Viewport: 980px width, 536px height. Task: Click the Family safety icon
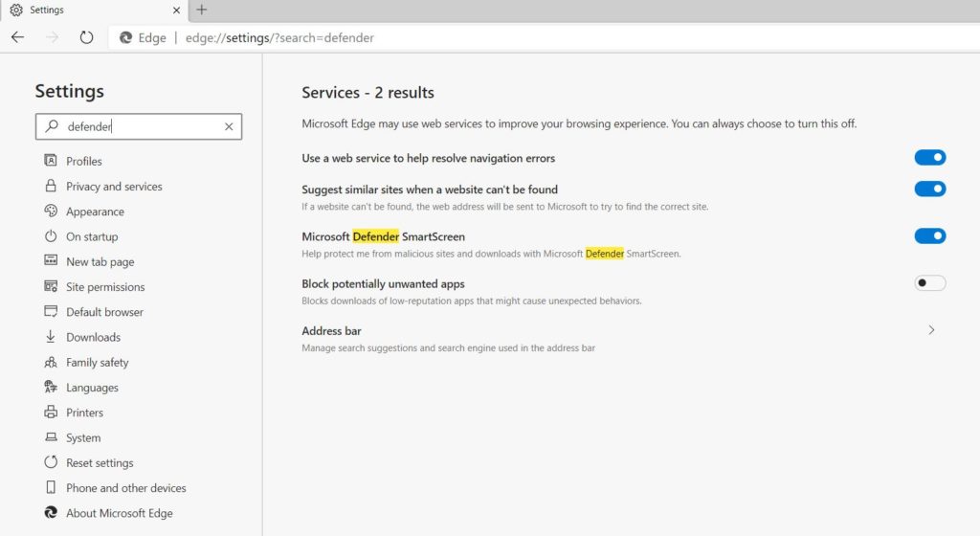tap(51, 362)
